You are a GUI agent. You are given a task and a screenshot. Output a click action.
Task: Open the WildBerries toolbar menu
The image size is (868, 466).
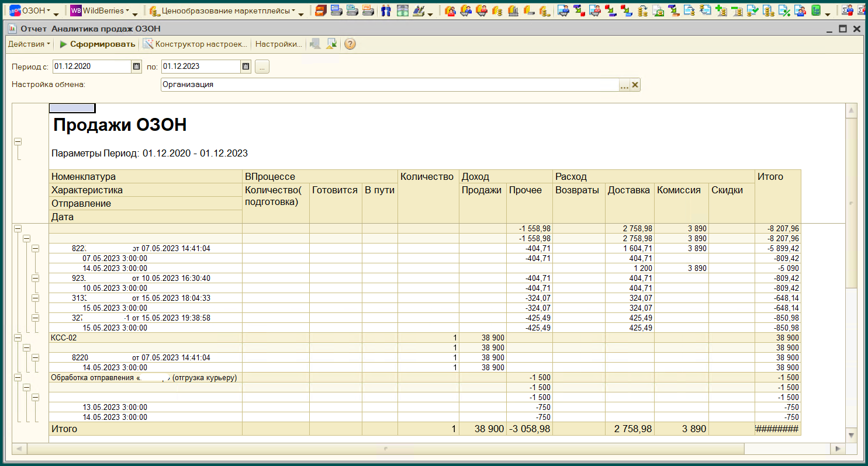(100, 11)
